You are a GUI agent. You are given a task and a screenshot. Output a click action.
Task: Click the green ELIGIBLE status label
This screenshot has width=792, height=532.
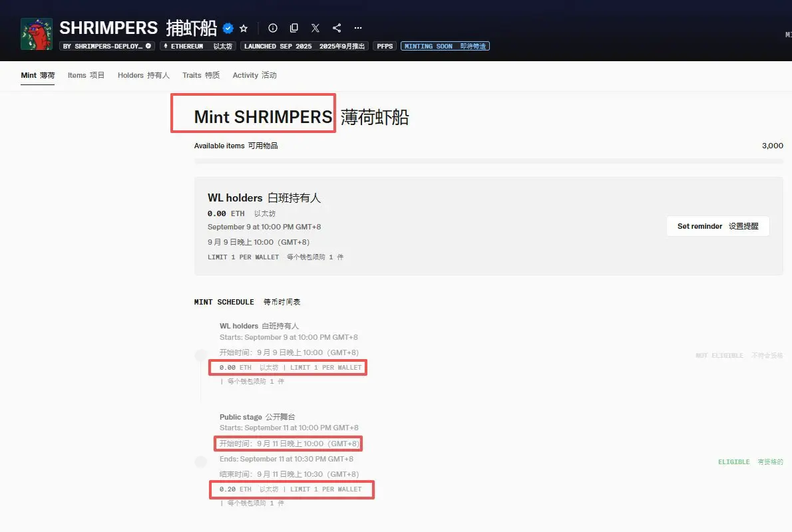[734, 462]
